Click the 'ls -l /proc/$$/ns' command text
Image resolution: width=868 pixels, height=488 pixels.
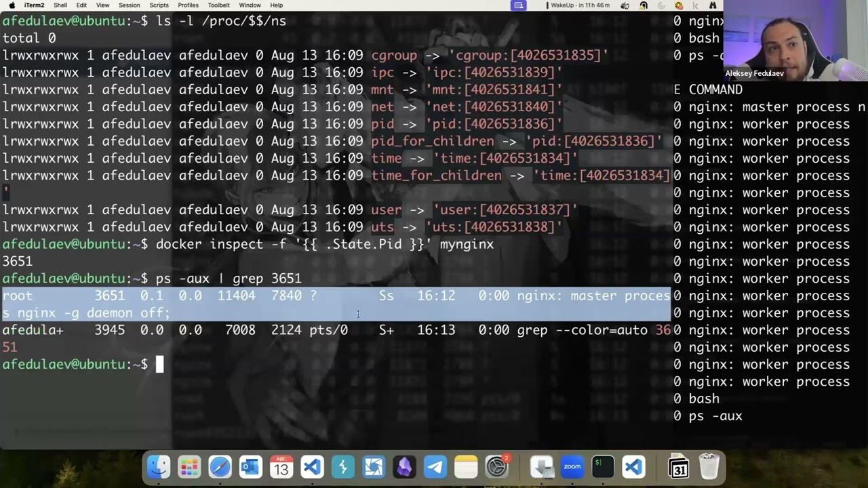(x=221, y=21)
